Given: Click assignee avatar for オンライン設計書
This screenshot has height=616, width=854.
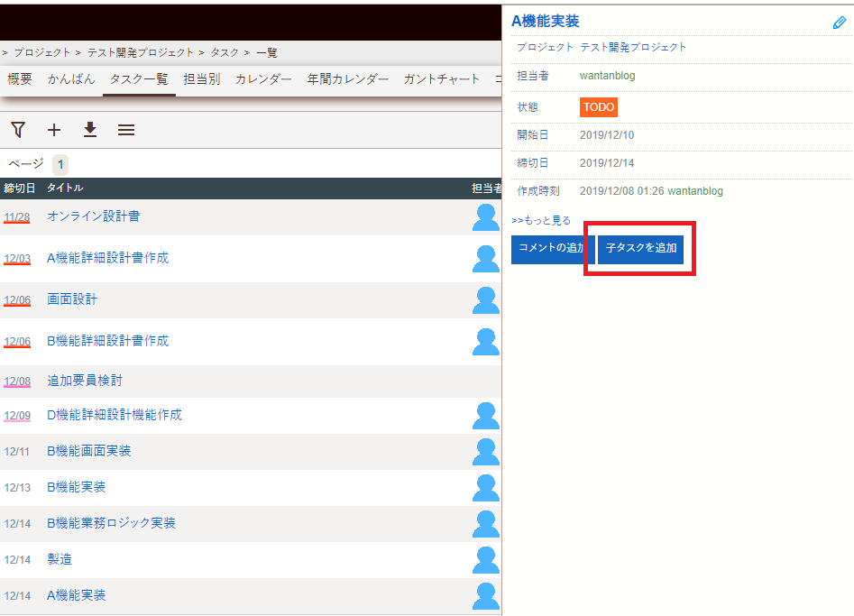Looking at the screenshot, I should (486, 217).
